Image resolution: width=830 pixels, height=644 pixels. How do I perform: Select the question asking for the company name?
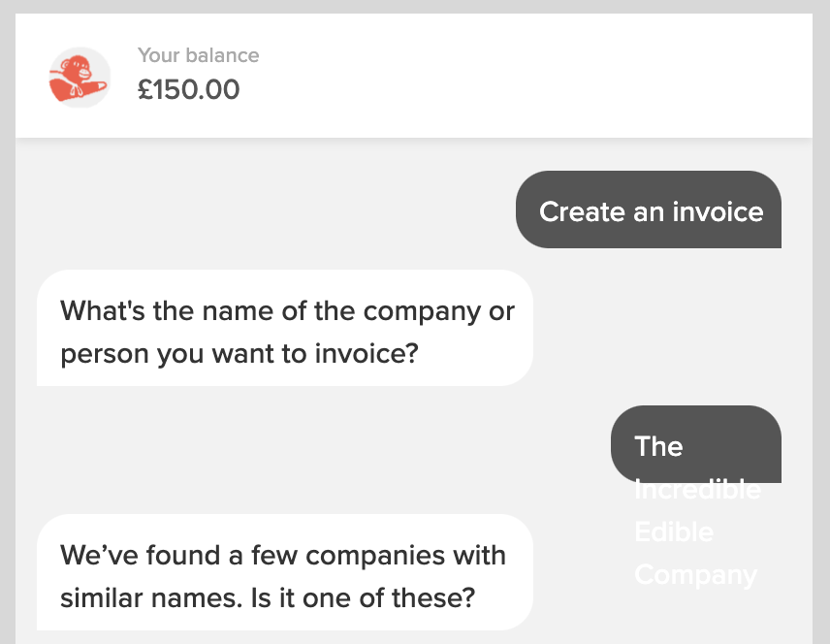285,328
